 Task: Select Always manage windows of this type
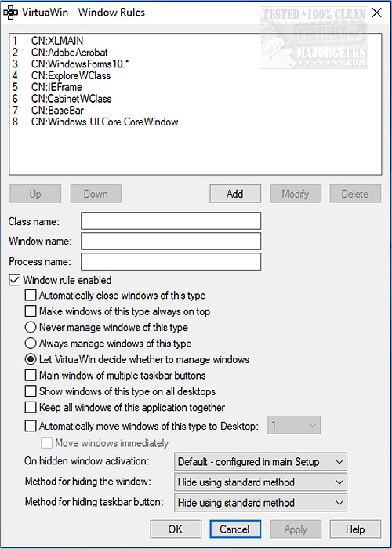pos(31,344)
